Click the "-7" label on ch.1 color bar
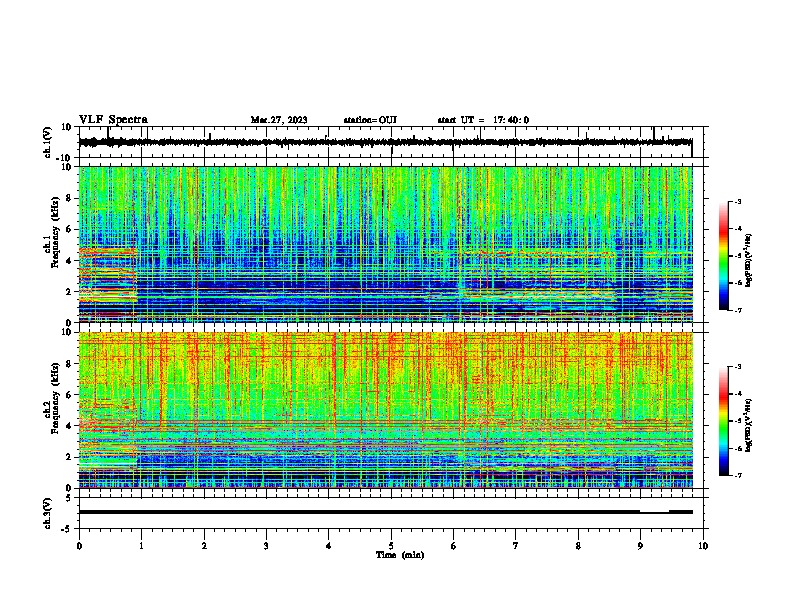Screen dimensions: 792x612 pos(737,310)
